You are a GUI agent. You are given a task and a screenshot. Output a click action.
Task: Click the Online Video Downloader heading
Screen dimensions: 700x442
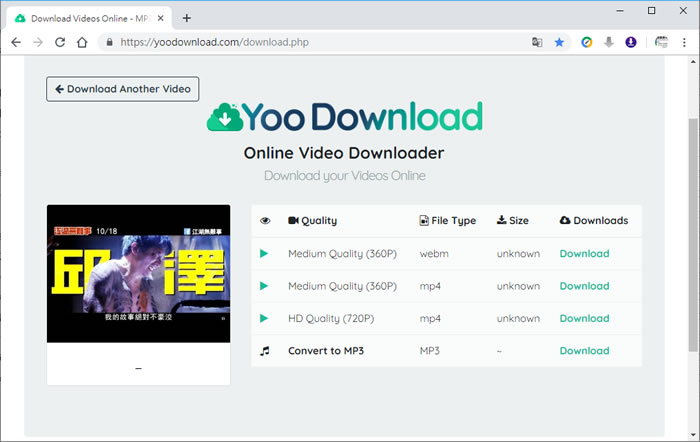(x=344, y=153)
